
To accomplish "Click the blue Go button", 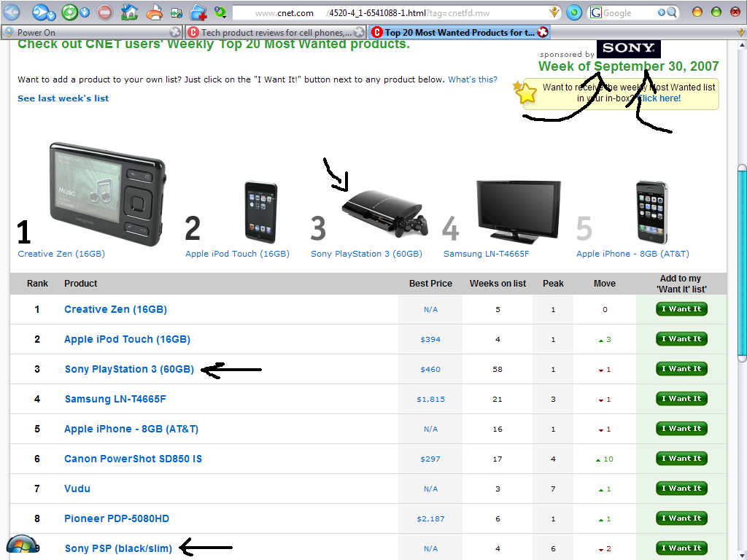I will coord(574,13).
